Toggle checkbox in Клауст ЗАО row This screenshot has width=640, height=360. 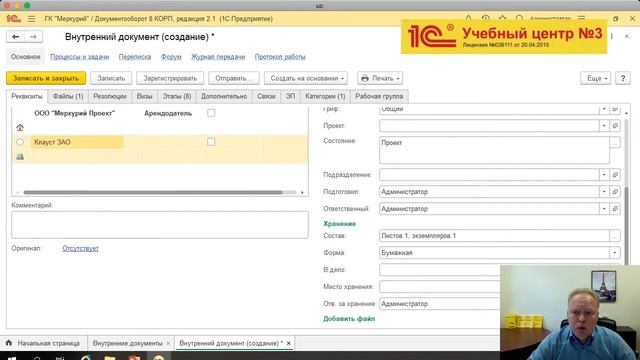(x=211, y=142)
